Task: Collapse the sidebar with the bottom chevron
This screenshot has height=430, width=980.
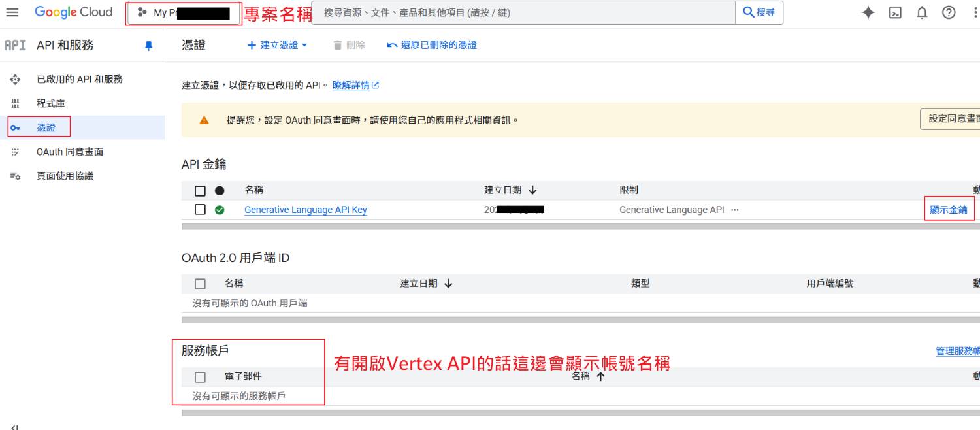Action: (x=15, y=427)
